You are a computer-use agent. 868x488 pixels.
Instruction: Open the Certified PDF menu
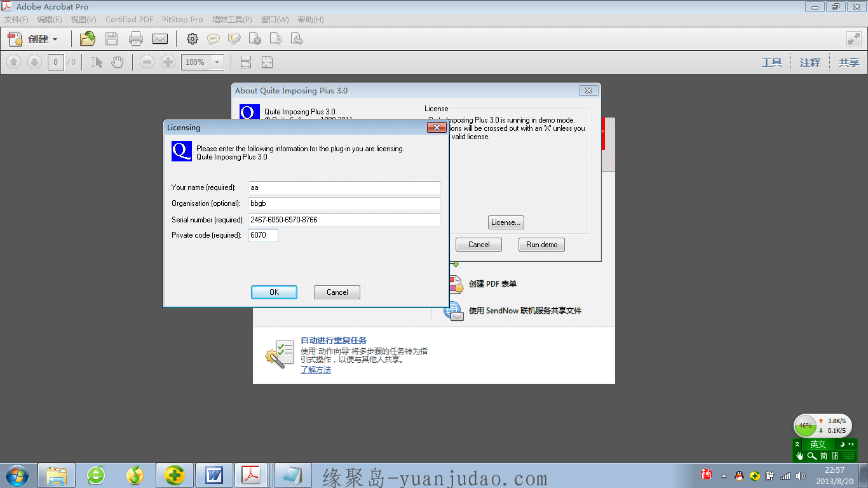(130, 20)
